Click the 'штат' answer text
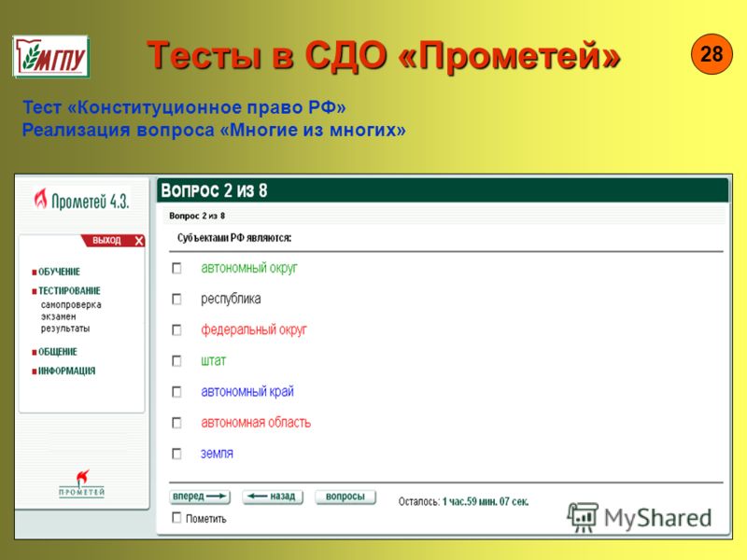Image resolution: width=747 pixels, height=560 pixels. 213,361
